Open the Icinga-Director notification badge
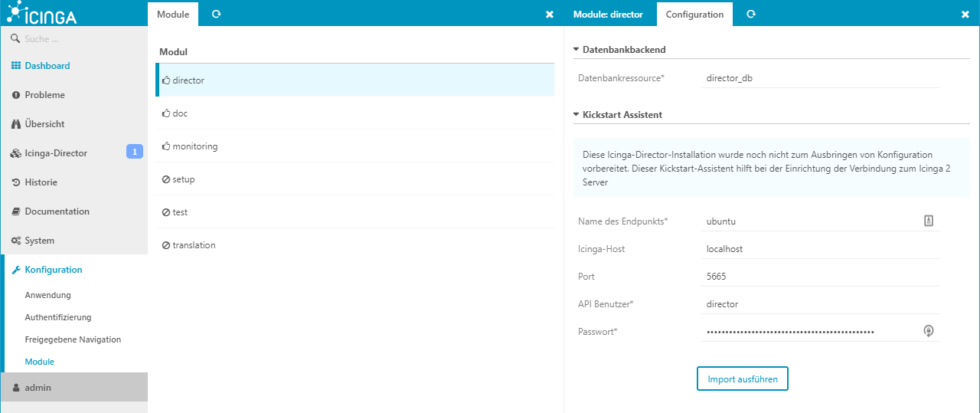The image size is (980, 413). [134, 152]
